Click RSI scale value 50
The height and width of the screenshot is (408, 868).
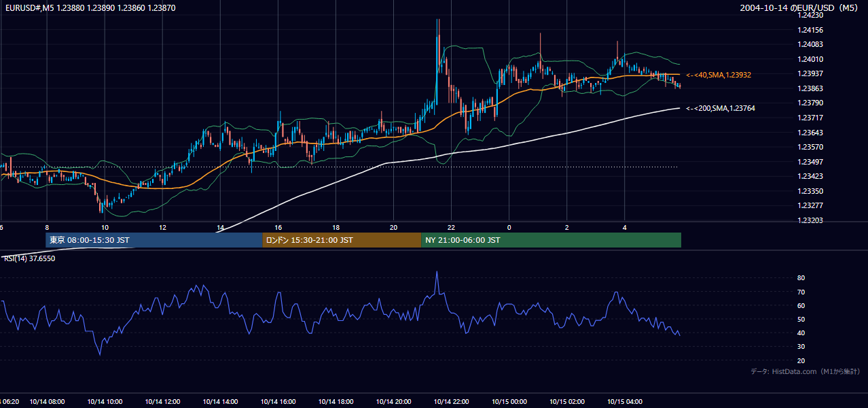click(801, 319)
